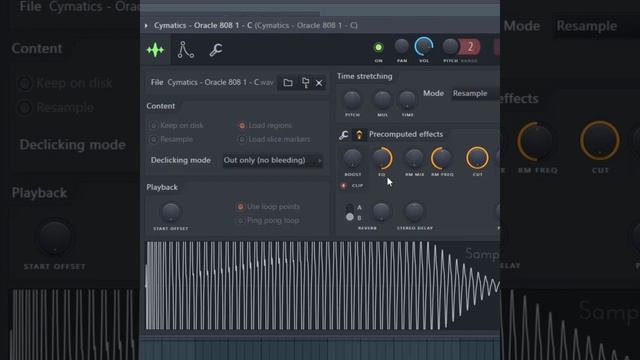
Task: Toggle Use loop points option
Action: tap(269, 207)
